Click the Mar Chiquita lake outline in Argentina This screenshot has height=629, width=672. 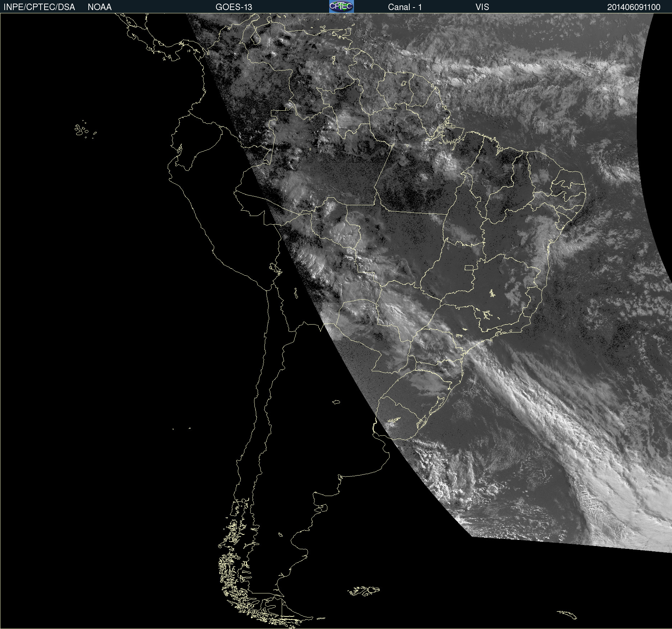(336, 402)
